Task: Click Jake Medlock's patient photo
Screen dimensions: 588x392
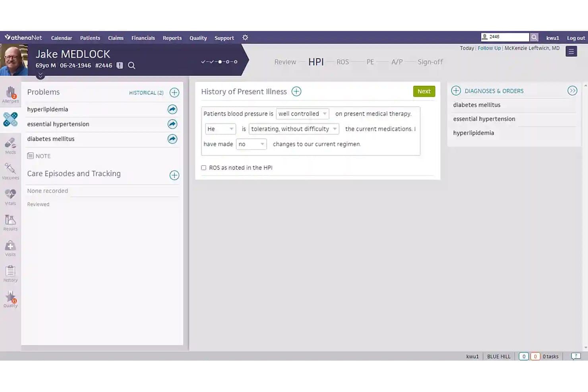Action: click(14, 60)
